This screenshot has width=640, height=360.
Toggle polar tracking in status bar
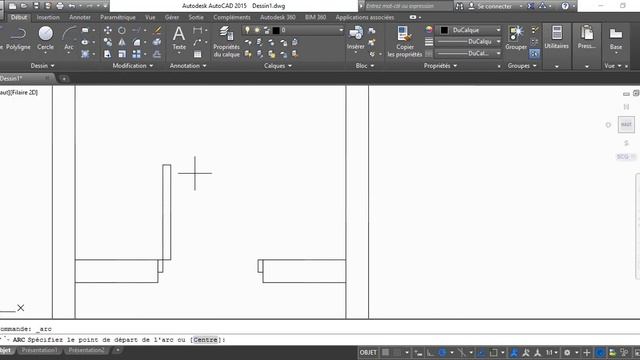[x=442, y=352]
